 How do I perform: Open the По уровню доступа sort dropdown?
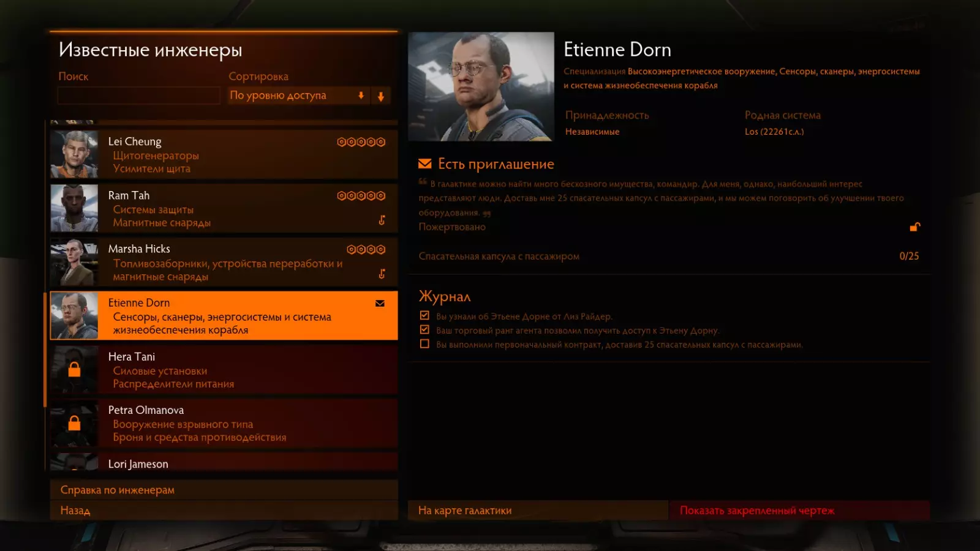pyautogui.click(x=299, y=96)
